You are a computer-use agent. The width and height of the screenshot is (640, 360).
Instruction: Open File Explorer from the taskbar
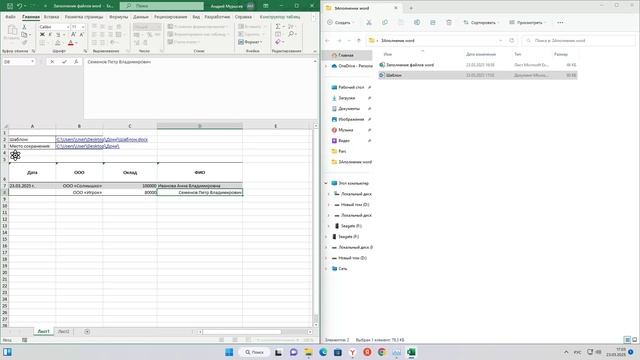tap(308, 352)
